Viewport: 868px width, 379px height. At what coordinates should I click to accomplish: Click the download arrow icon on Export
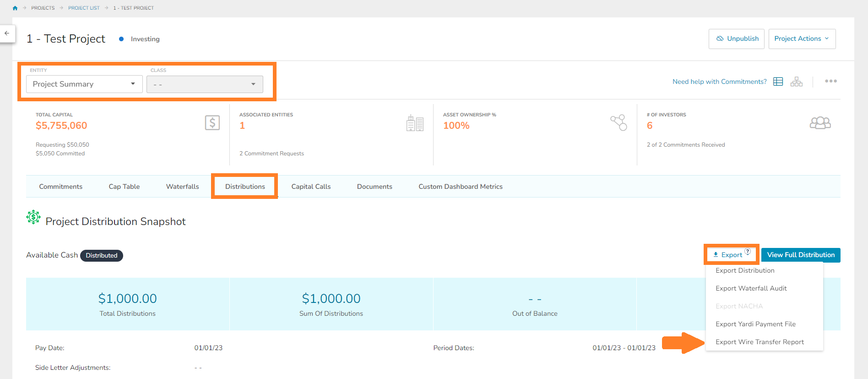point(716,255)
